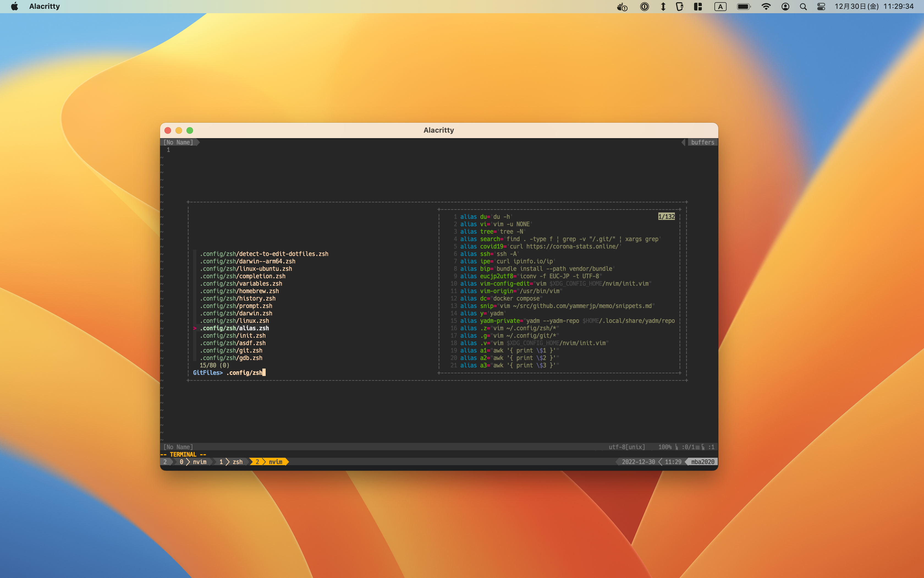The height and width of the screenshot is (578, 924).
Task: Open the date and time in menu bar
Action: point(874,7)
